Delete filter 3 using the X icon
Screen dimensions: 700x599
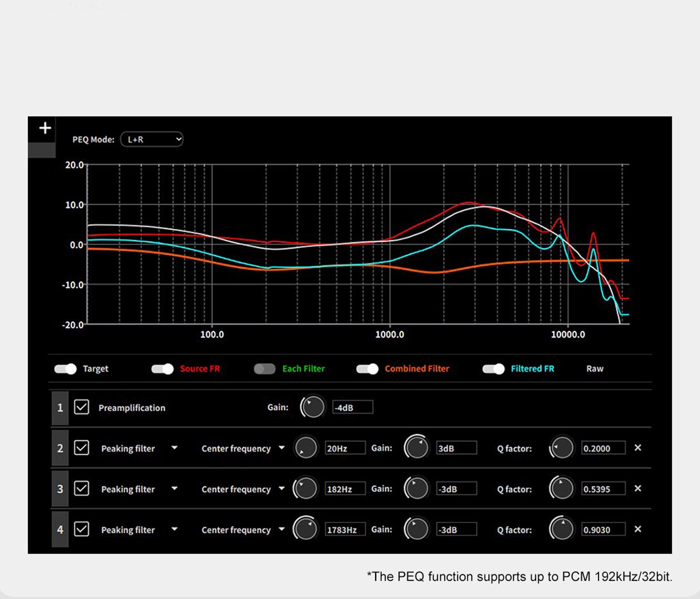click(x=638, y=488)
